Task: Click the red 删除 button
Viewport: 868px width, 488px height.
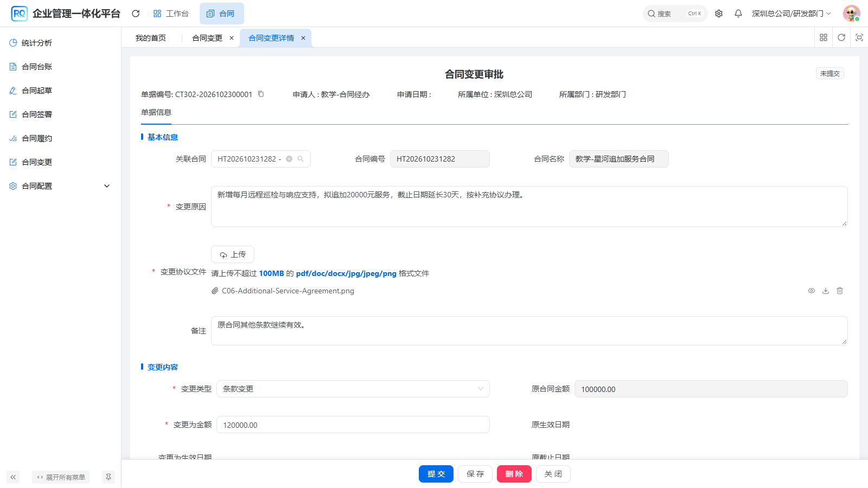Action: coord(514,474)
